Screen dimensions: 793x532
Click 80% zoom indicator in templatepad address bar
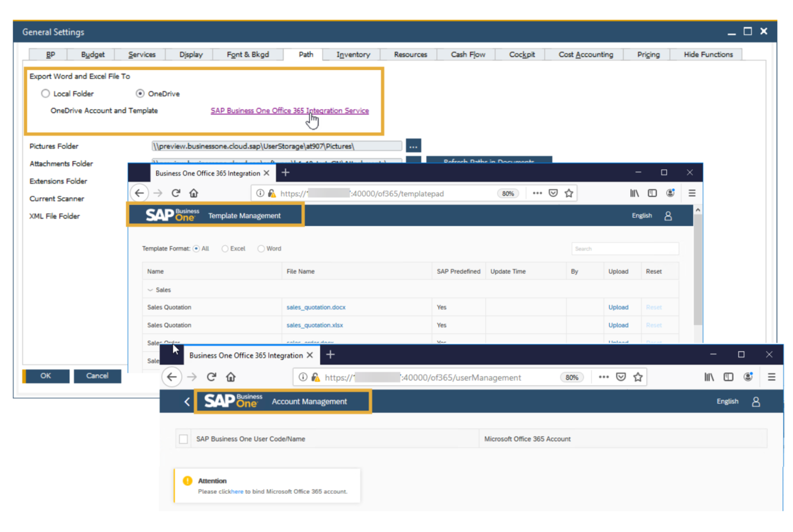pos(508,194)
